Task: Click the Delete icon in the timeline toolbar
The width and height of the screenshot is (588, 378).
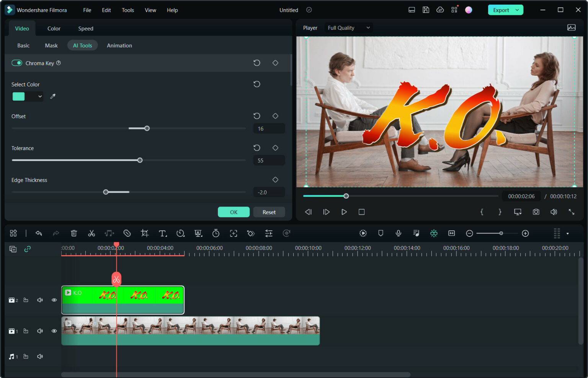Action: click(x=74, y=233)
